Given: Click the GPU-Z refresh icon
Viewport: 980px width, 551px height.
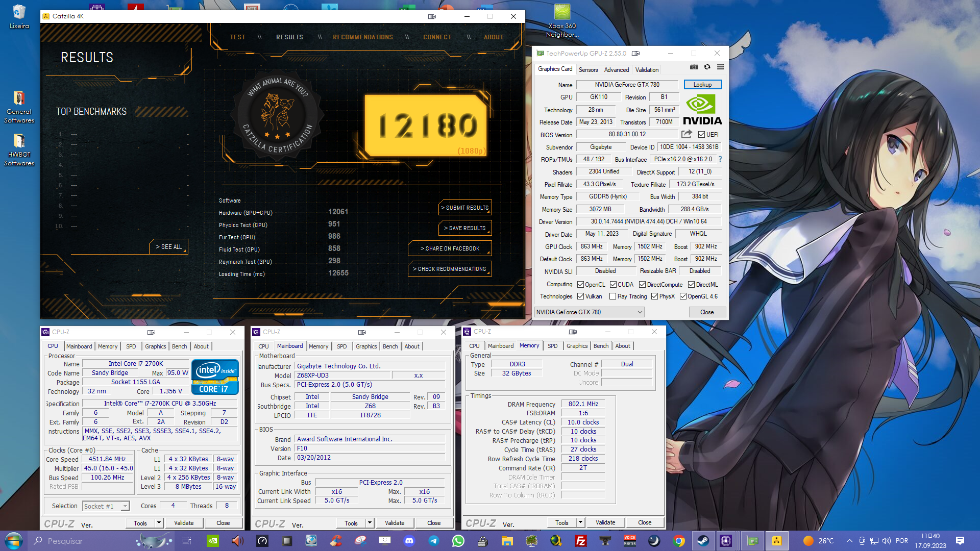Looking at the screenshot, I should coord(707,67).
